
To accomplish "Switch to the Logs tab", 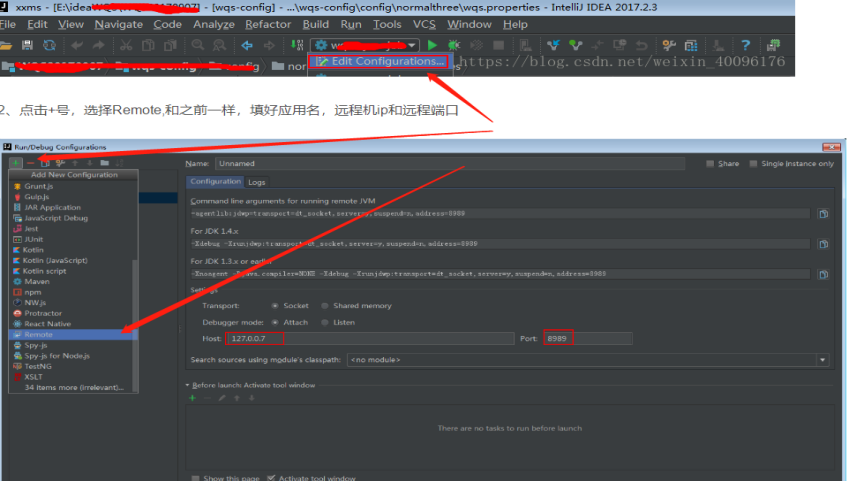I will pos(257,182).
